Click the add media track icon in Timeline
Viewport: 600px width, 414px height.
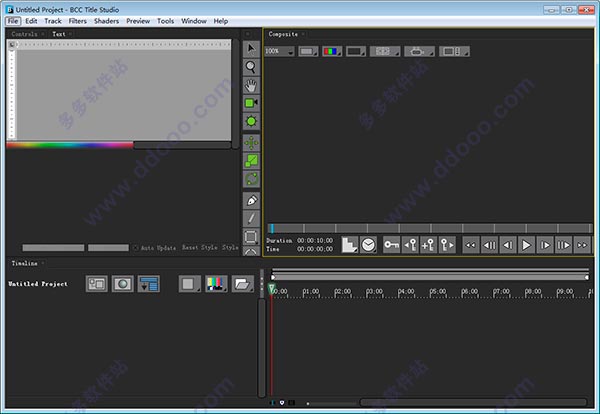pyautogui.click(x=96, y=284)
